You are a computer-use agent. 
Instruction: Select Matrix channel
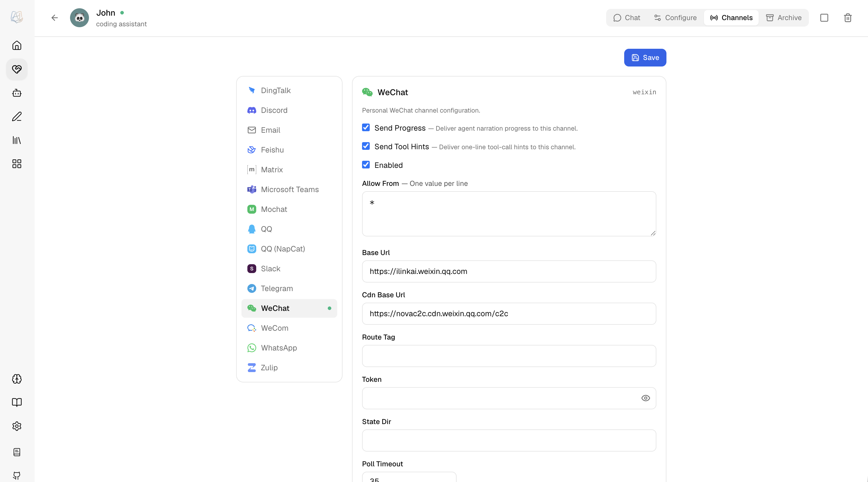[289, 169]
